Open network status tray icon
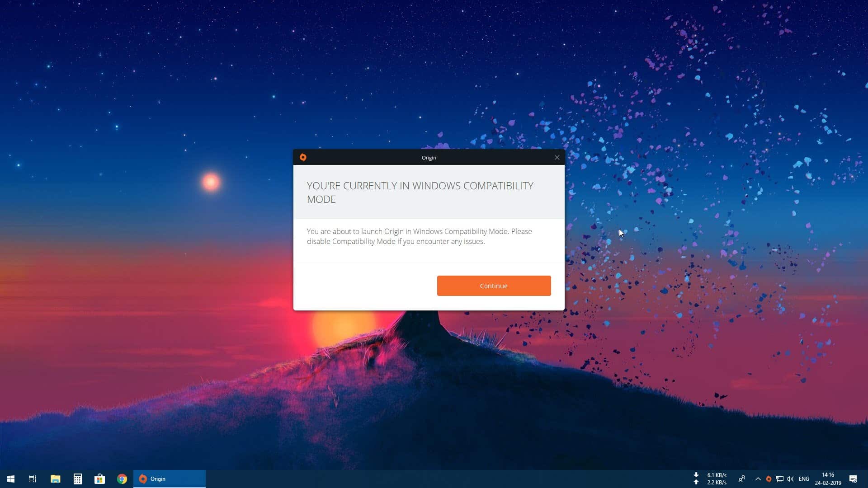868x488 pixels. click(x=779, y=479)
